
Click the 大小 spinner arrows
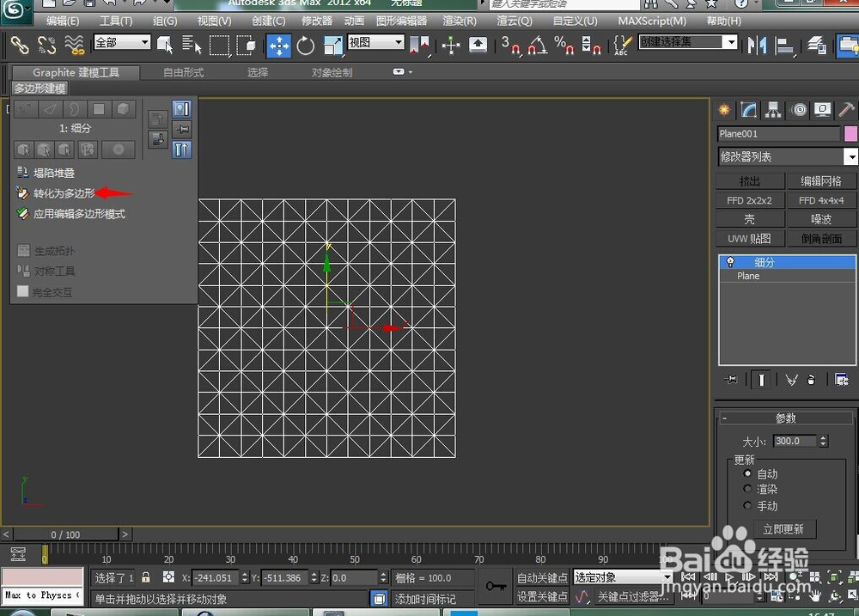point(823,441)
